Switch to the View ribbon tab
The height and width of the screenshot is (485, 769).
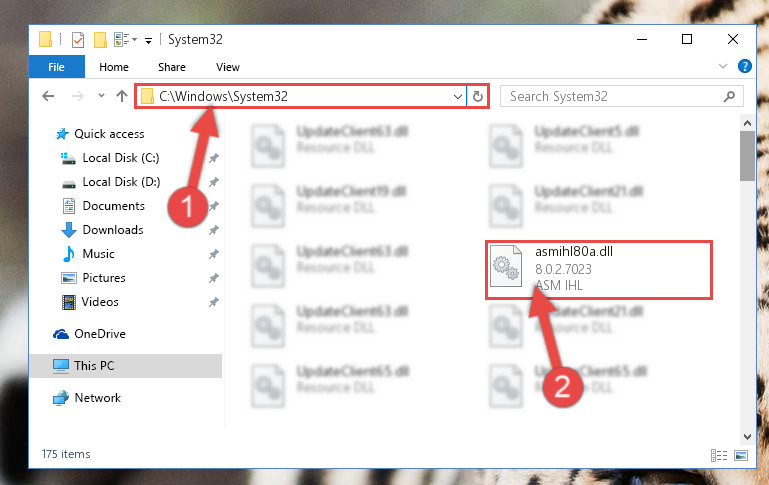[x=228, y=67]
